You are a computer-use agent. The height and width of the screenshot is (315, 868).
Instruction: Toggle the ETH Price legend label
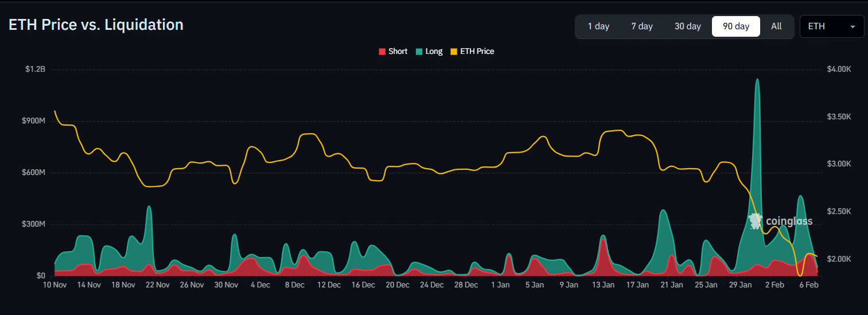477,52
